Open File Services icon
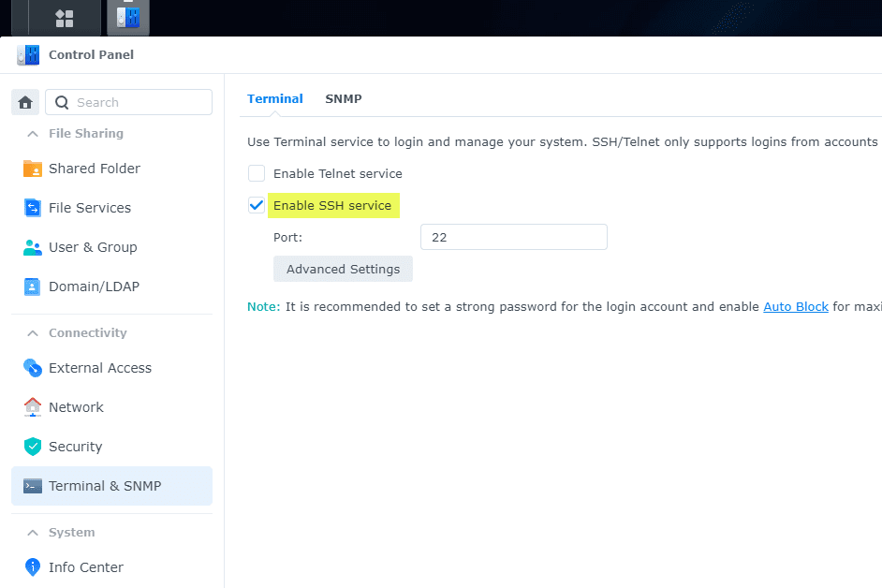Image resolution: width=882 pixels, height=588 pixels. [x=33, y=208]
